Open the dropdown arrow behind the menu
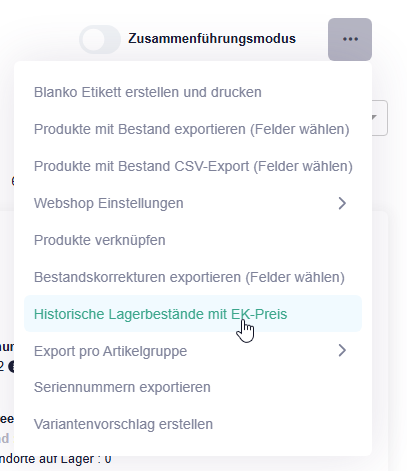 point(374,117)
